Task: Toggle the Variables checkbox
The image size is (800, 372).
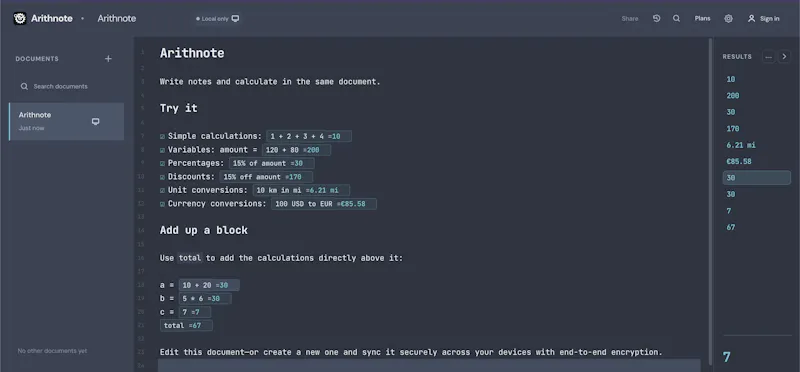Action: coord(162,150)
